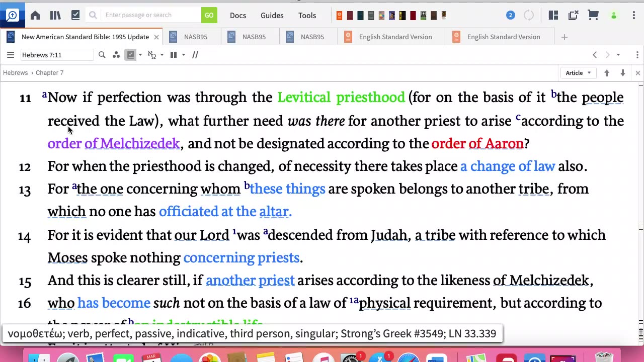Jump to next article with down arrow
The height and width of the screenshot is (362, 644).
click(623, 73)
